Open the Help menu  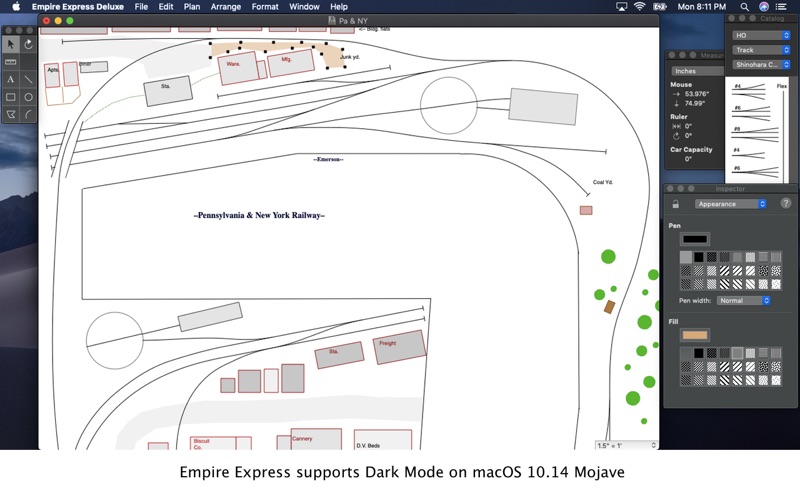point(339,7)
